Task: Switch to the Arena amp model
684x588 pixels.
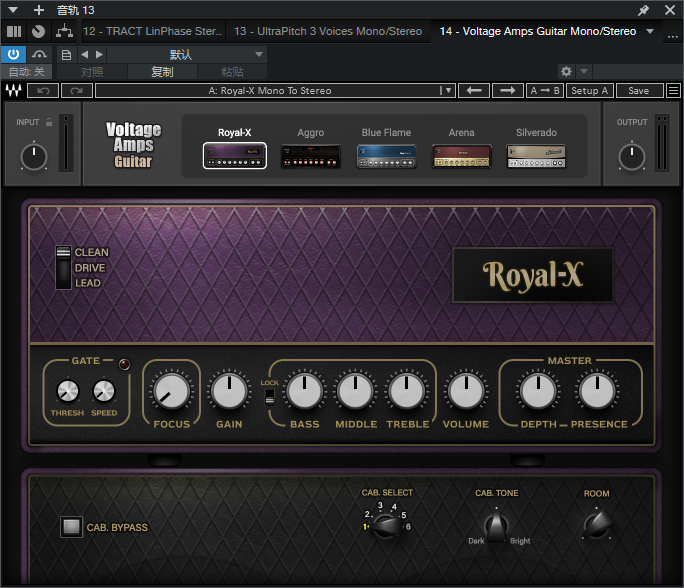Action: tap(461, 156)
